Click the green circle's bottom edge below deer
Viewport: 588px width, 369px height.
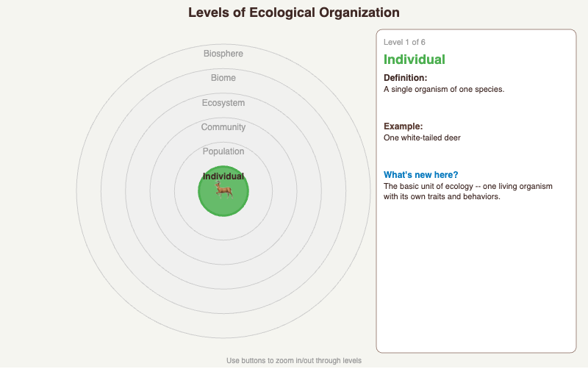[x=223, y=214]
